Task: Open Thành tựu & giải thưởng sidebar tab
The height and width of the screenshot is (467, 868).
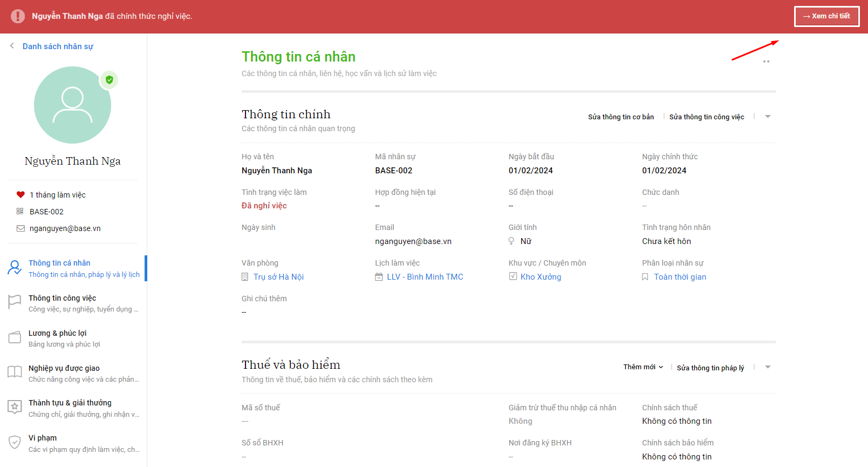Action: 73,408
